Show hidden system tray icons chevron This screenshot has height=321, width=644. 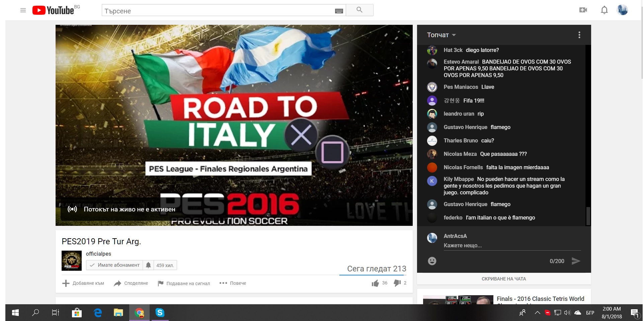537,313
